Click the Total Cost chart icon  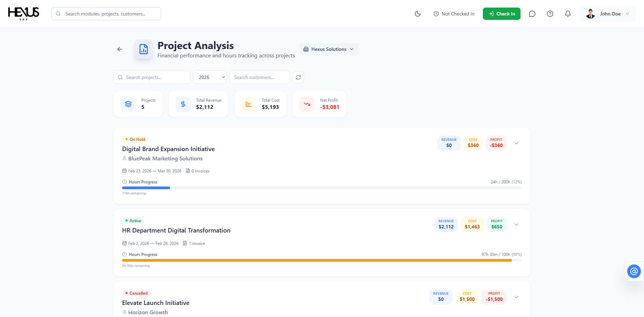[x=249, y=104]
